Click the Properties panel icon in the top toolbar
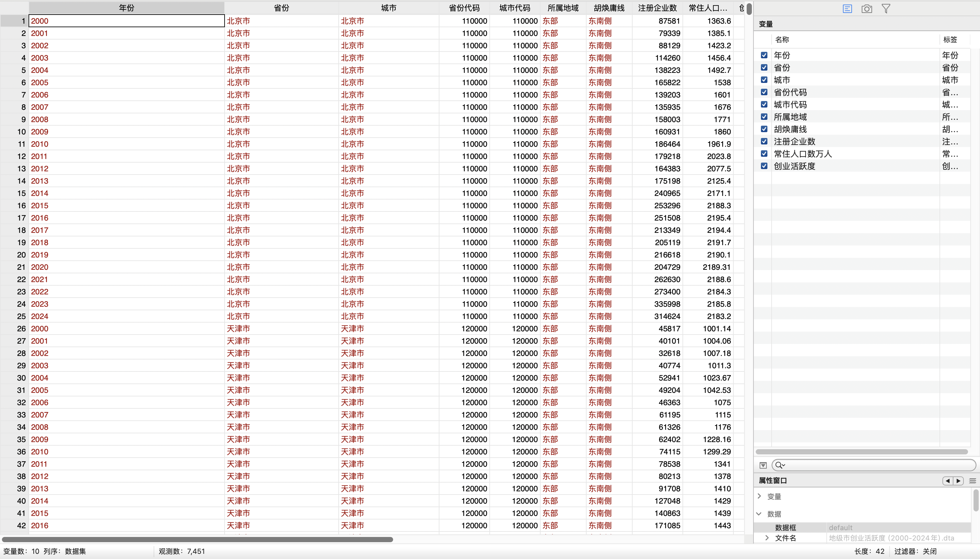Screen dimensions: 980x559 coord(847,8)
